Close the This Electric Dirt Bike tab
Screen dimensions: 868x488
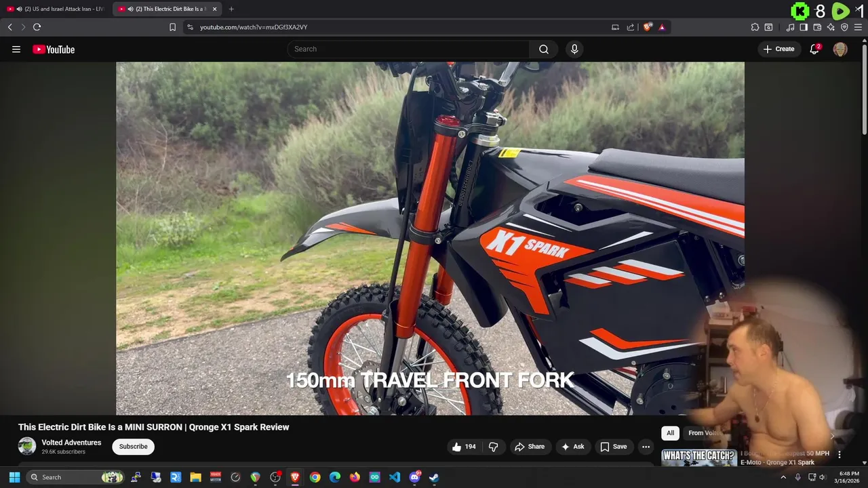click(x=214, y=9)
